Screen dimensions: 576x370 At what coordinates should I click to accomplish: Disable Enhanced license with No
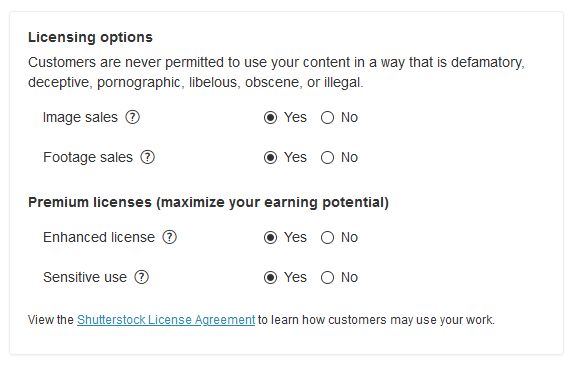tap(327, 238)
